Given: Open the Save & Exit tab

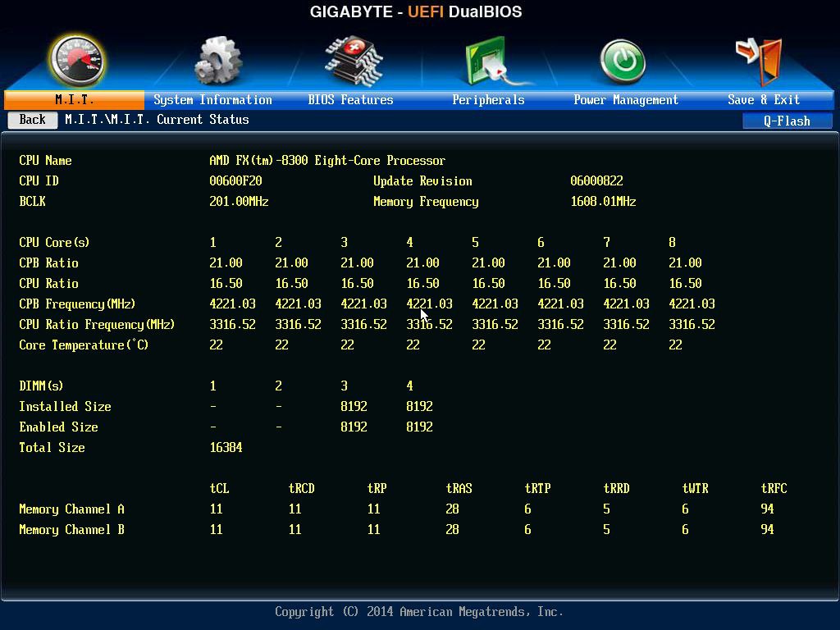Looking at the screenshot, I should pyautogui.click(x=764, y=99).
